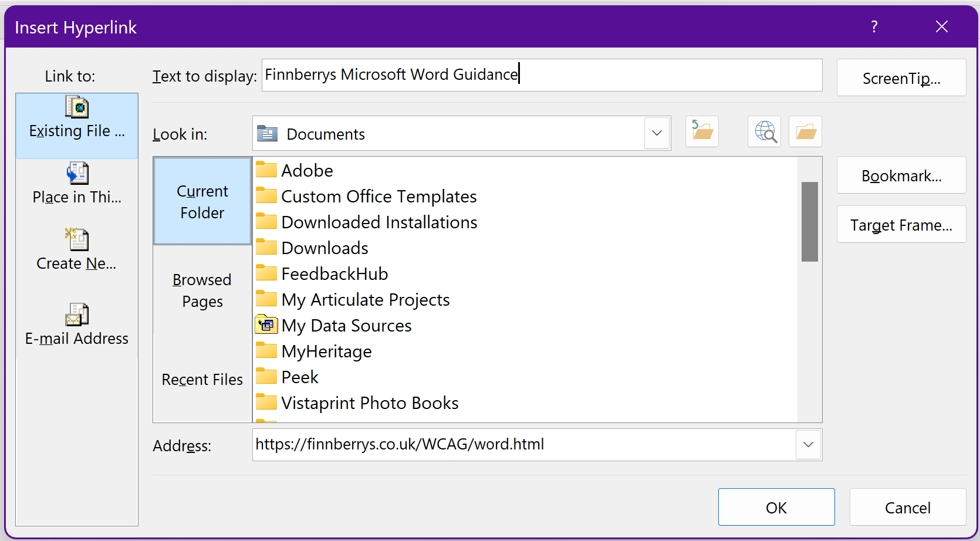Select the Custom Office Templates entry
Viewport: 980px width, 541px height.
[x=379, y=197]
